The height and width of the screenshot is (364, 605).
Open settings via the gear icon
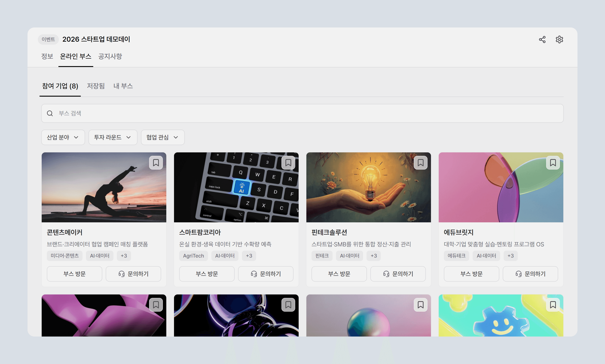tap(559, 39)
